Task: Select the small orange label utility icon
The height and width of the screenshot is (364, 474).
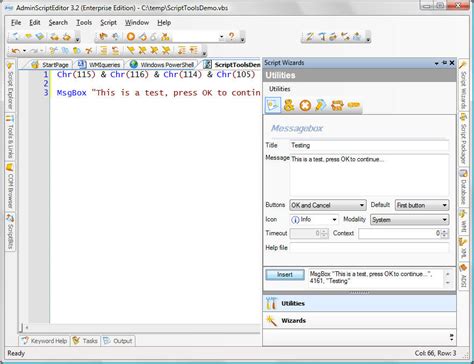Action: click(354, 105)
